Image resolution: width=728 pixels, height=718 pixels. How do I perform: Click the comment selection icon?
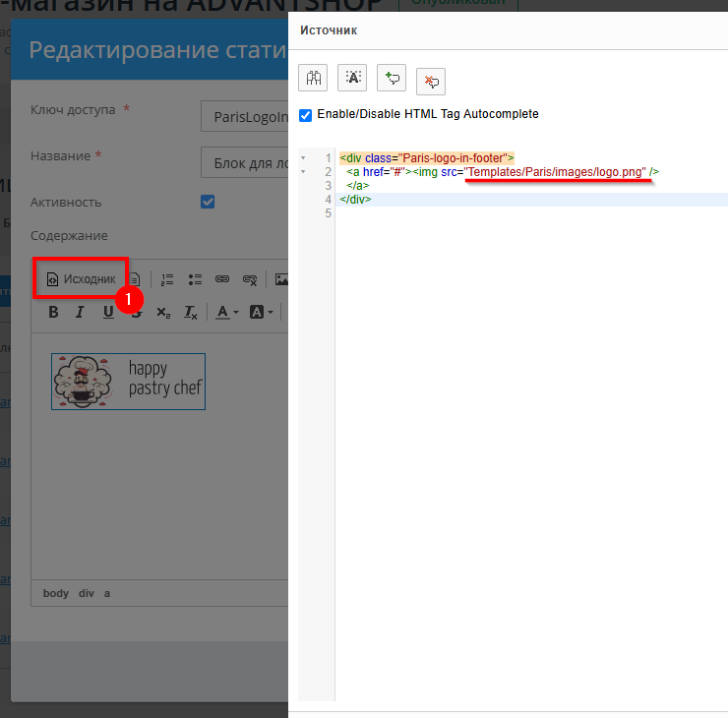[x=392, y=80]
